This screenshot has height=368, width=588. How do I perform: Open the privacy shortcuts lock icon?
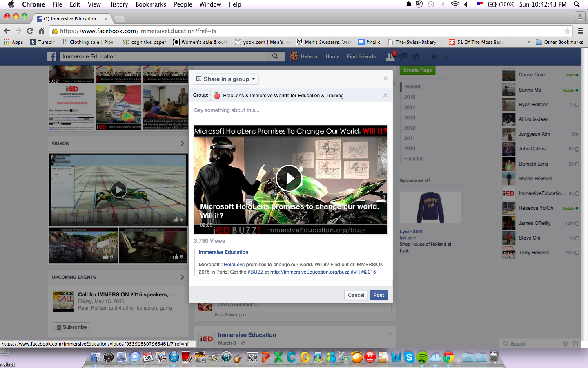tap(435, 56)
